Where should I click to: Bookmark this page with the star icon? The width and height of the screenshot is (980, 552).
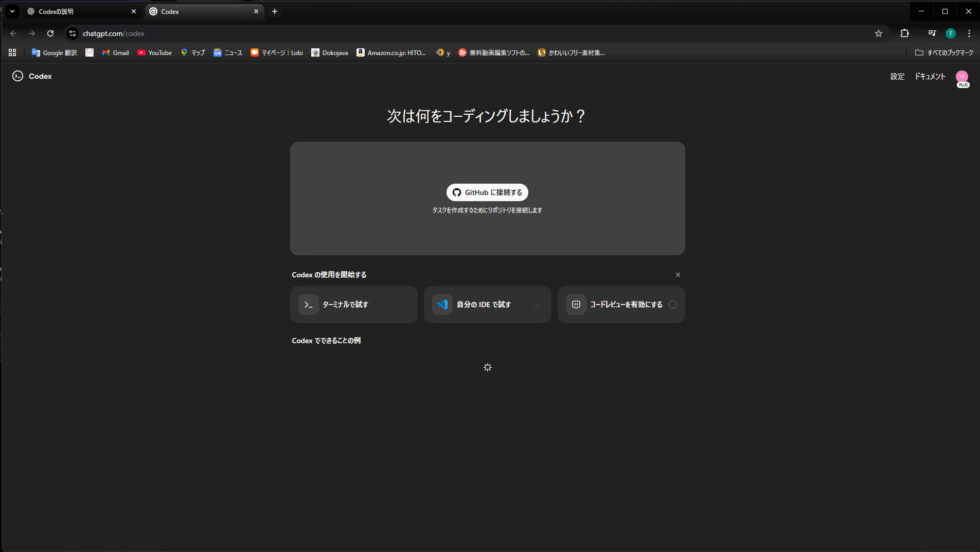pos(879,33)
